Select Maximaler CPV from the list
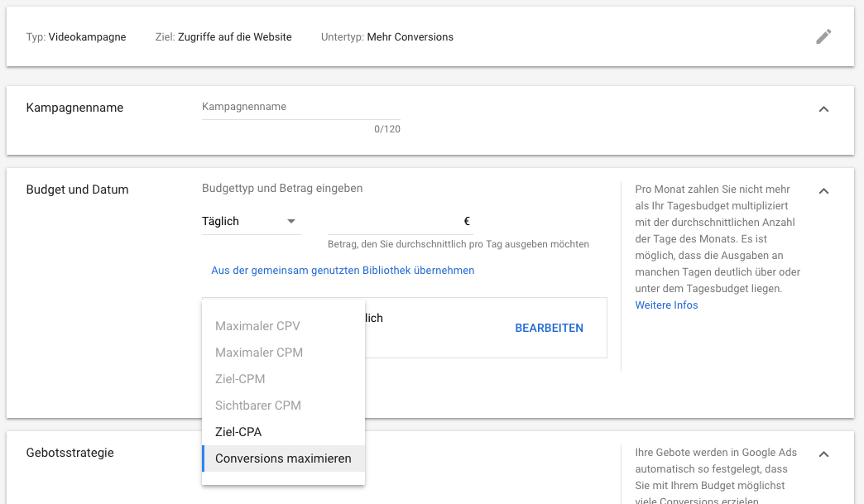The height and width of the screenshot is (504, 864). pos(257,326)
